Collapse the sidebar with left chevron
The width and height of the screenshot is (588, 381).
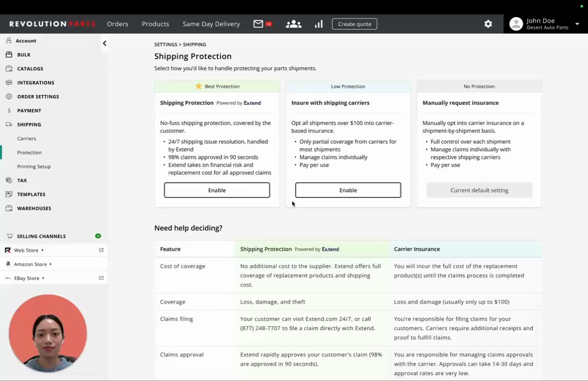105,43
